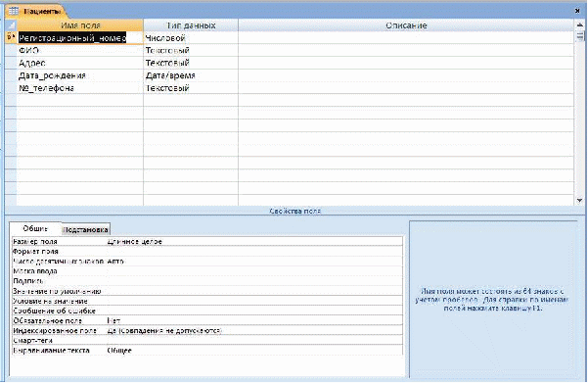This screenshot has width=588, height=383.
Task: Click the Сообщение об ошибке field
Action: point(254,311)
